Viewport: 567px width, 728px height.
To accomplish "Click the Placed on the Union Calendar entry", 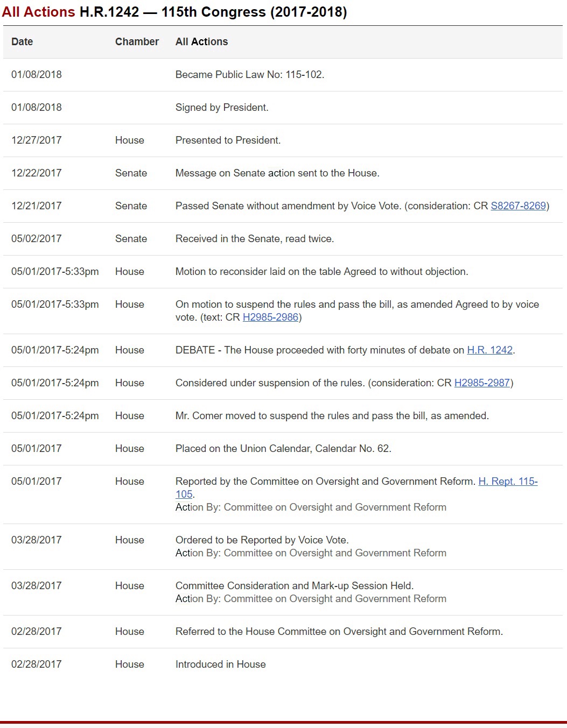I will pos(283,448).
